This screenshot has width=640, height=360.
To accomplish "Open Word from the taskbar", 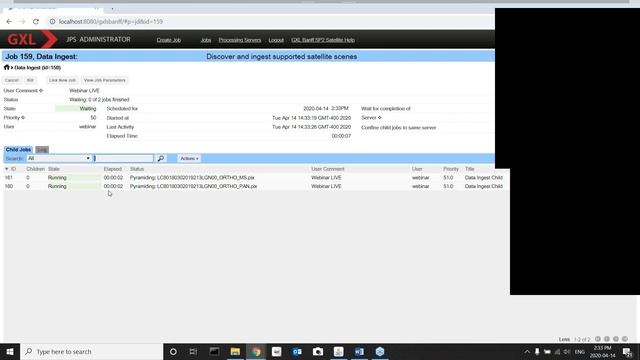I will click(359, 351).
